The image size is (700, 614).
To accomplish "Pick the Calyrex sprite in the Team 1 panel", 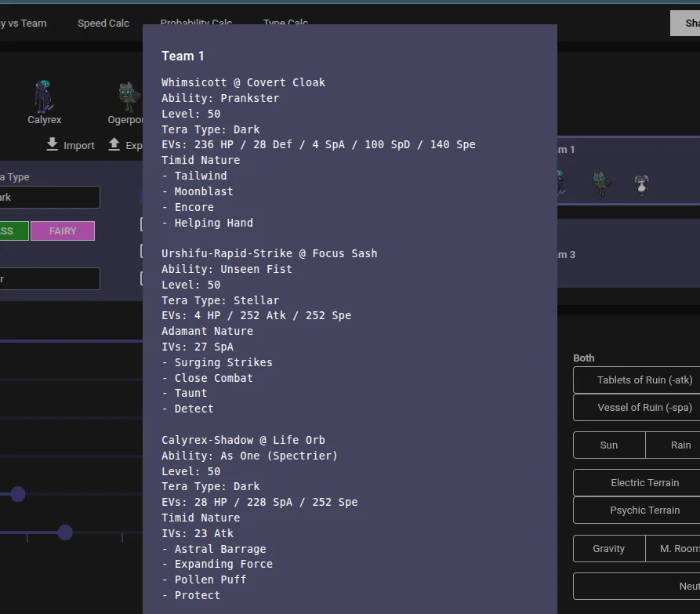I will coord(560,182).
